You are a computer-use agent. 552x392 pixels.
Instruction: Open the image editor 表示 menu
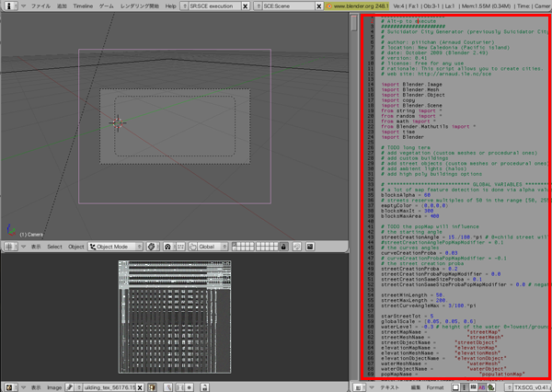(x=36, y=387)
